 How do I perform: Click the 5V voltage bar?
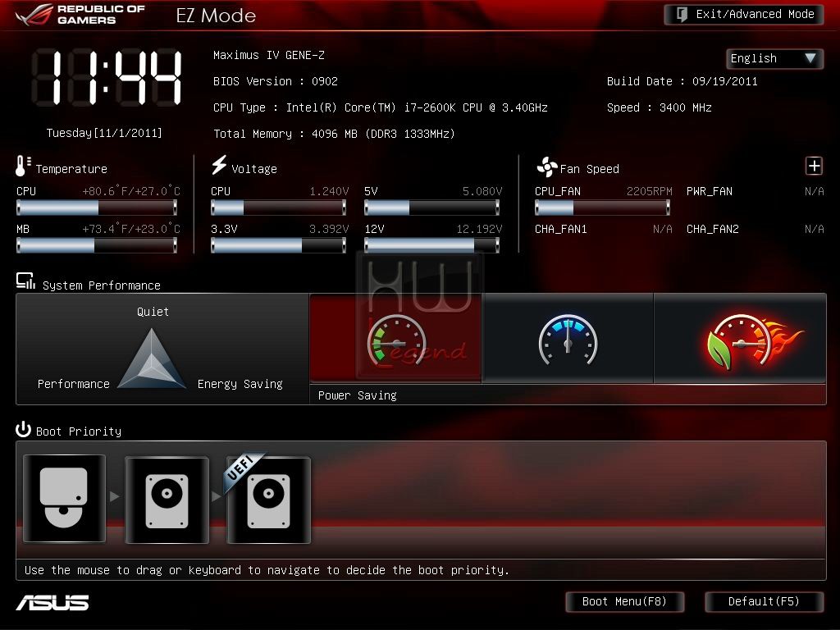(431, 208)
